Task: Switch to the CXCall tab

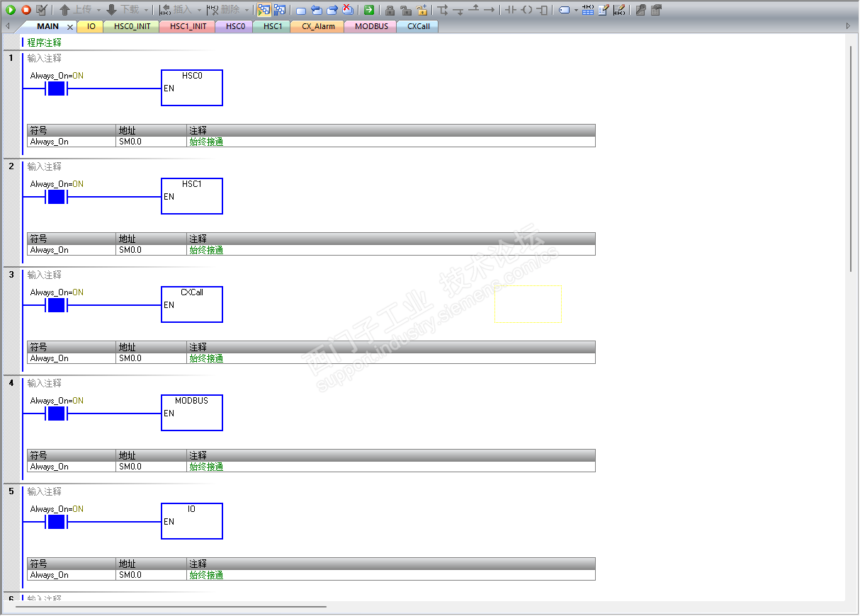Action: 418,26
